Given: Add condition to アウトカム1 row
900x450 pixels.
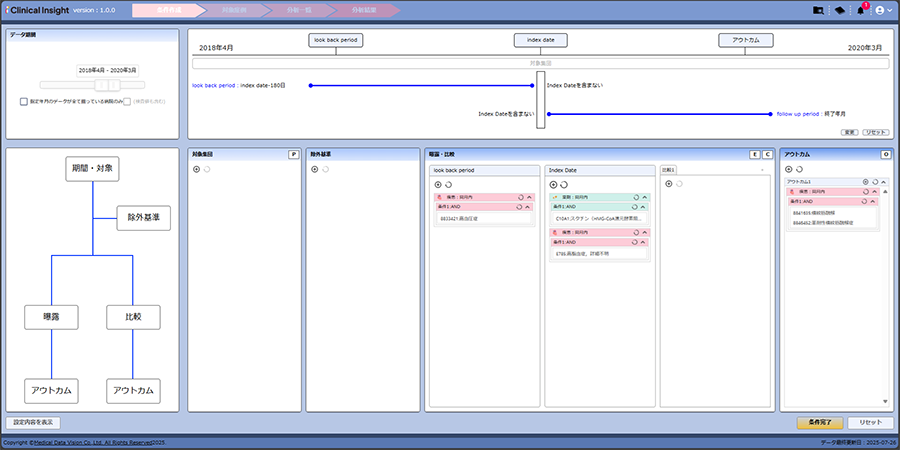Looking at the screenshot, I should pyautogui.click(x=866, y=181).
